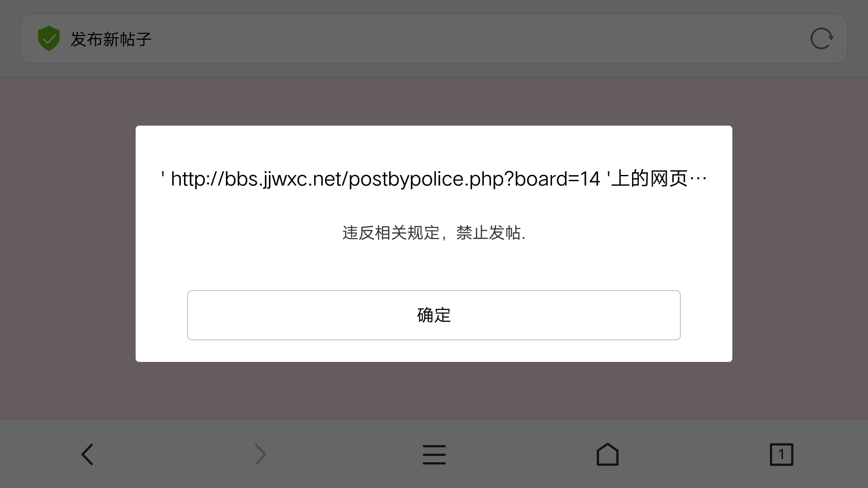
Task: Open the browser hamburger menu
Action: [x=434, y=454]
